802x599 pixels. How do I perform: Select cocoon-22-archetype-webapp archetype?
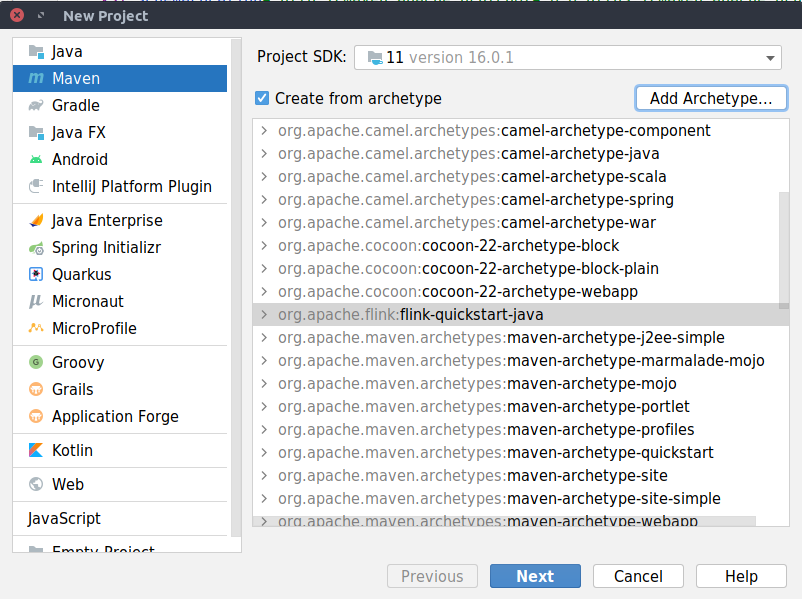pyautogui.click(x=521, y=292)
